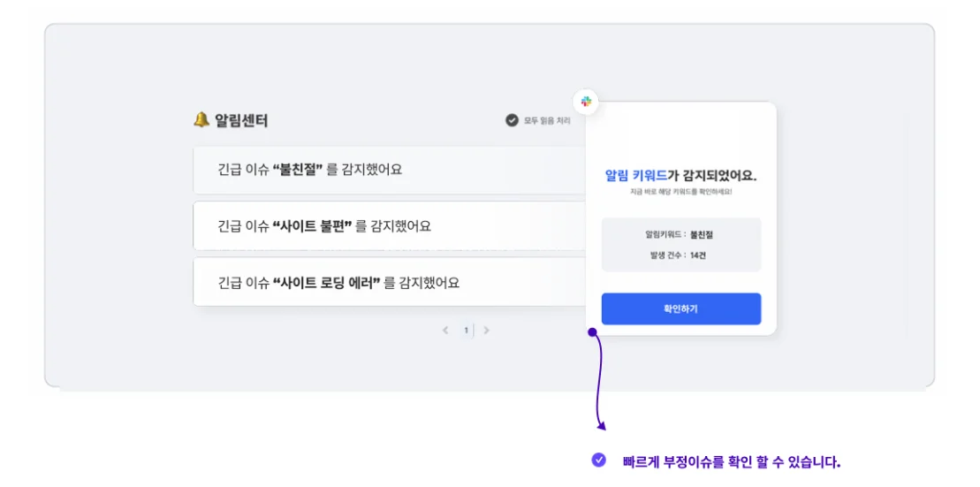Click the bell icon beside 알림센터

click(201, 119)
